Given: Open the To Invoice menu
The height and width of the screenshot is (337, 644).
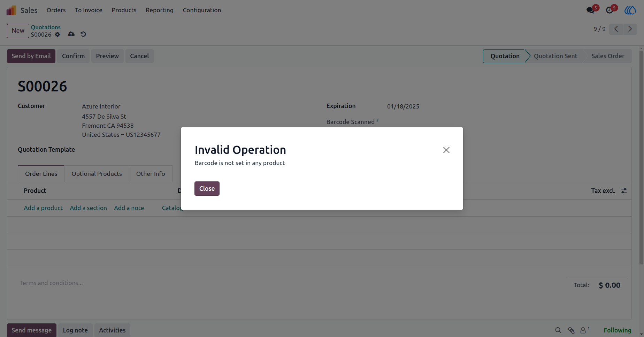Looking at the screenshot, I should click(89, 10).
